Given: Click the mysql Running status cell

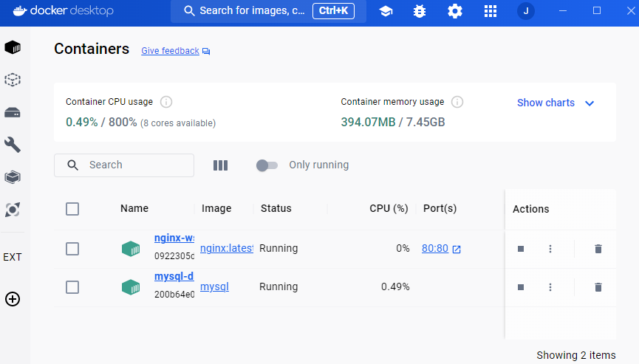Looking at the screenshot, I should tap(279, 286).
